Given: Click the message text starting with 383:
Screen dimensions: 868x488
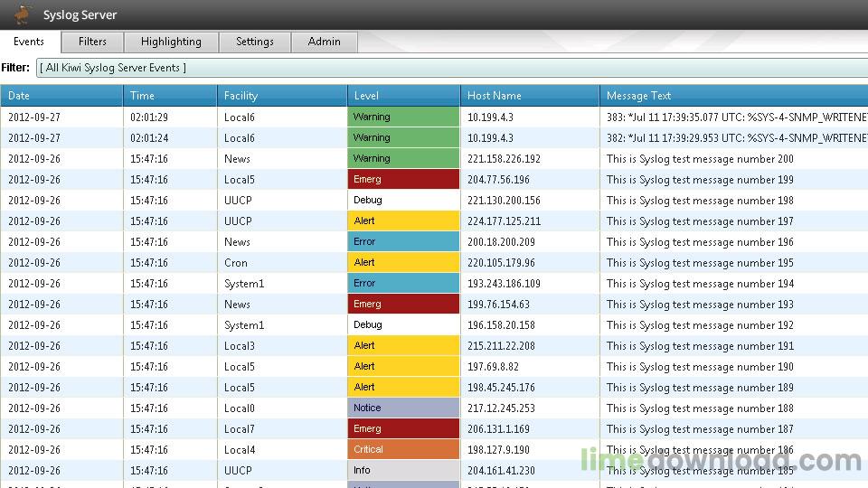Looking at the screenshot, I should [737, 117].
